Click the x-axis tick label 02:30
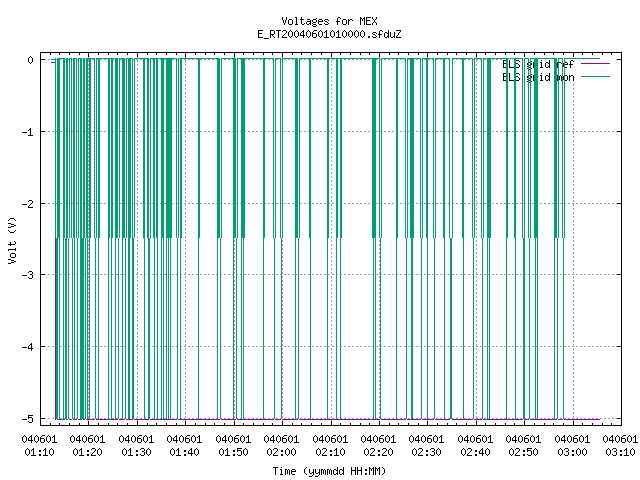 point(427,452)
